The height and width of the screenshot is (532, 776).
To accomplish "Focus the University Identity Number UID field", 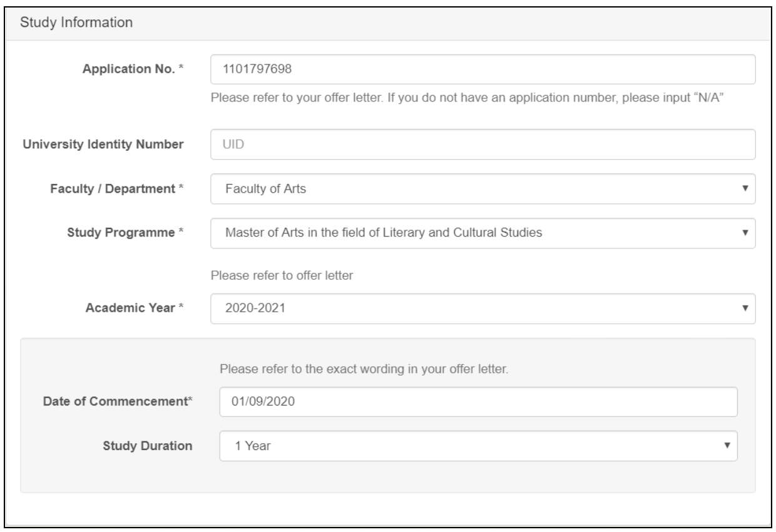I will pyautogui.click(x=482, y=145).
